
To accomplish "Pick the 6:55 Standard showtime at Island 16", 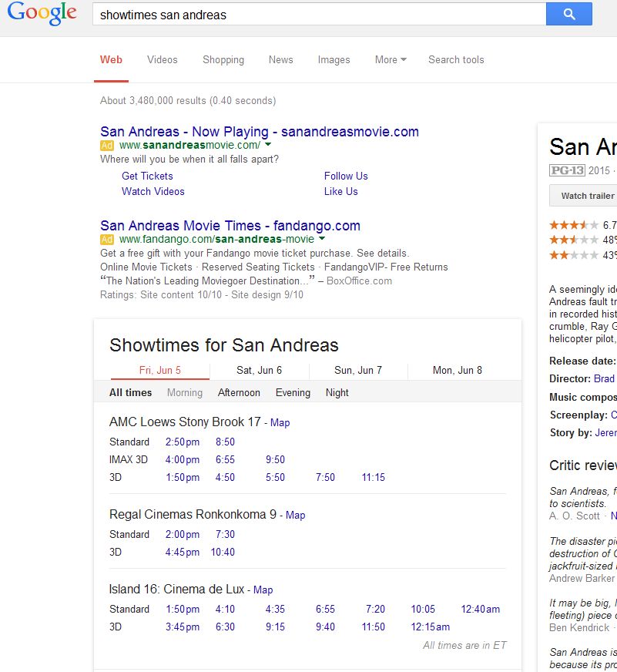I will pos(325,609).
